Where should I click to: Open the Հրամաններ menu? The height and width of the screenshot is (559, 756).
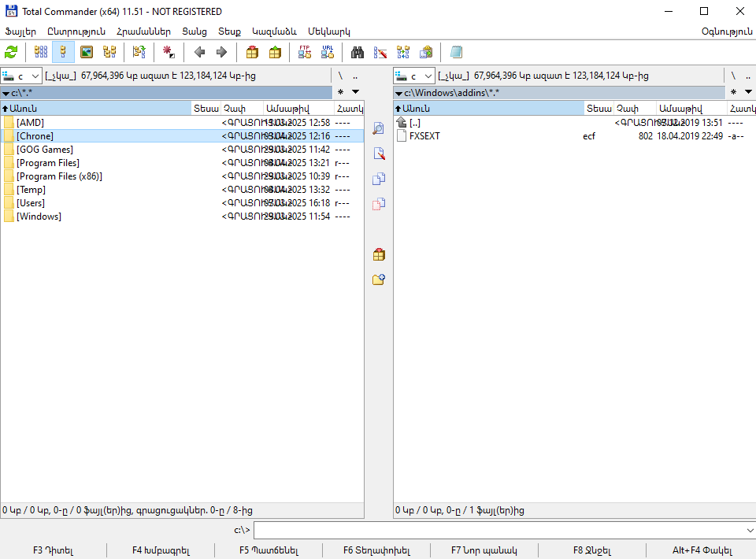pos(143,31)
